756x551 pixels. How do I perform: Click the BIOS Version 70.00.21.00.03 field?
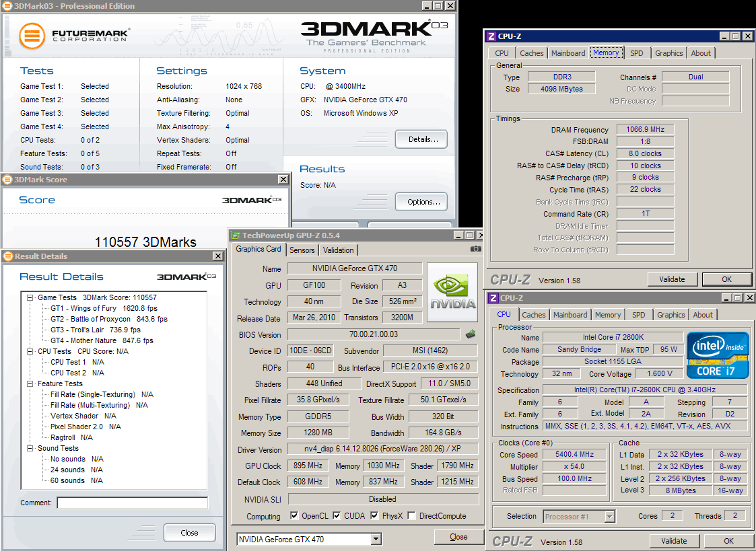tap(374, 334)
